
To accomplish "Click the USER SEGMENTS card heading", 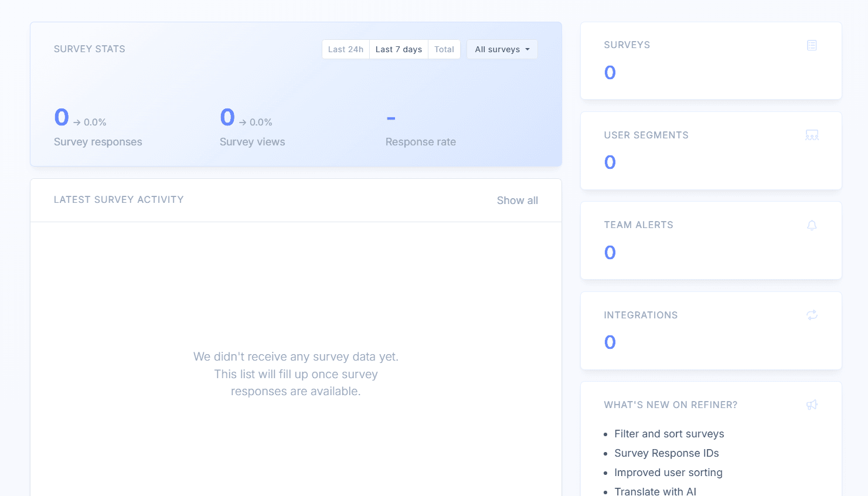I will pyautogui.click(x=646, y=135).
